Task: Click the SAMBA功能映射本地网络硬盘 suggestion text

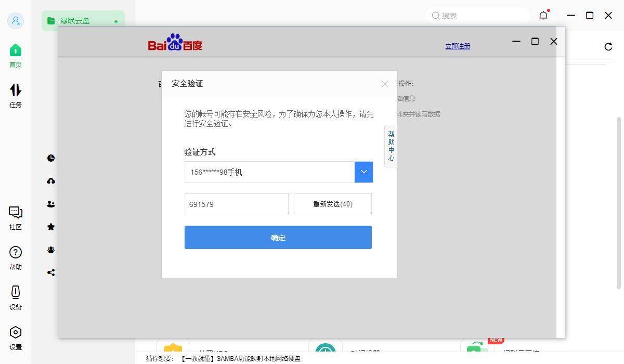Action: pos(258,358)
